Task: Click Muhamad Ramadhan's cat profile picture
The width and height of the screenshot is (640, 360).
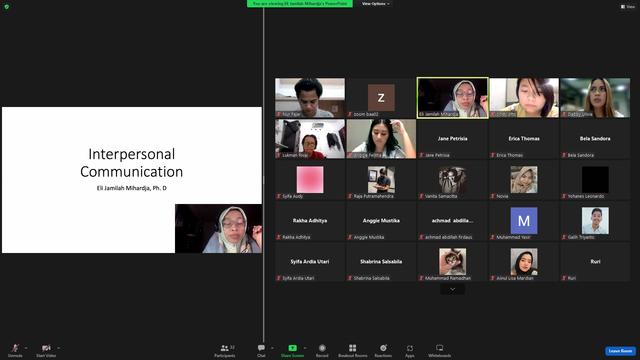Action: coord(452,262)
